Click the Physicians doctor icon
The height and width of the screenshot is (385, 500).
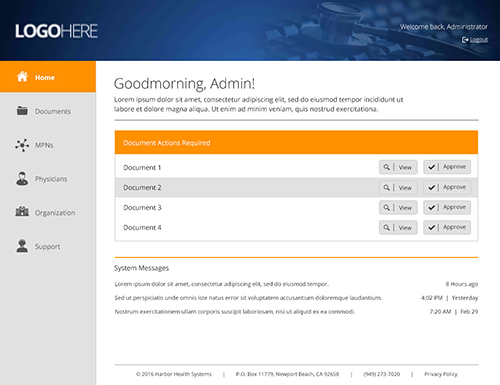22,179
